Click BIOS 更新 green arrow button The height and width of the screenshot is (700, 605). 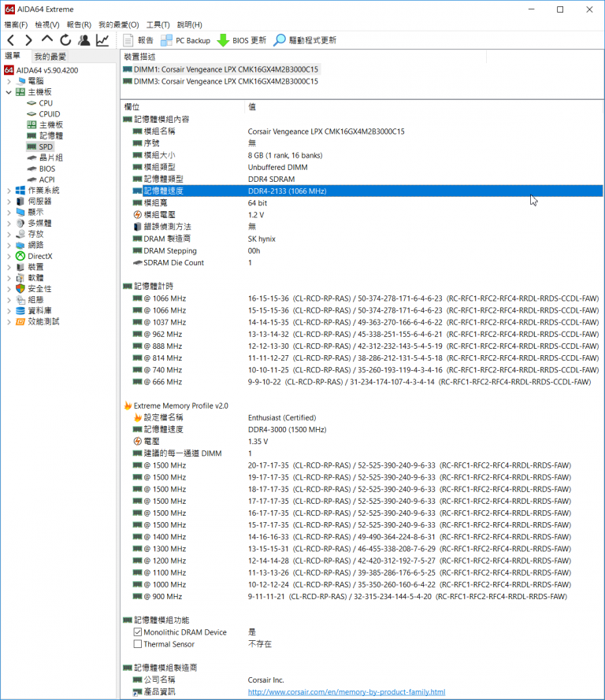coord(242,40)
